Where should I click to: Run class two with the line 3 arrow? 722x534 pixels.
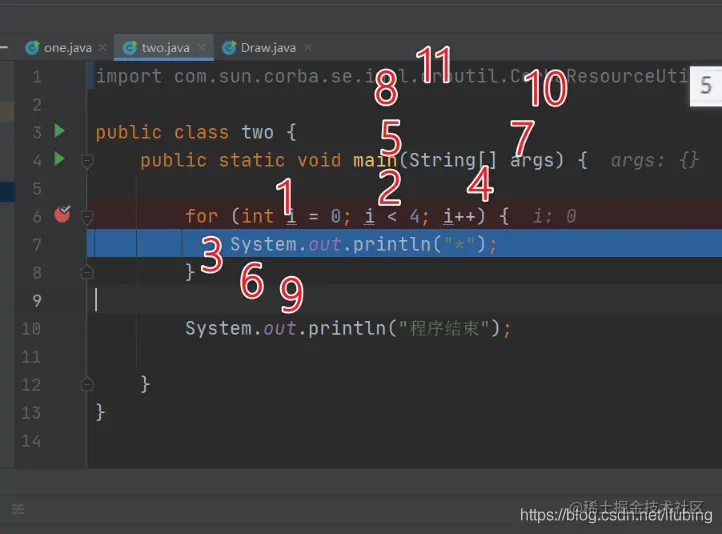pyautogui.click(x=59, y=131)
